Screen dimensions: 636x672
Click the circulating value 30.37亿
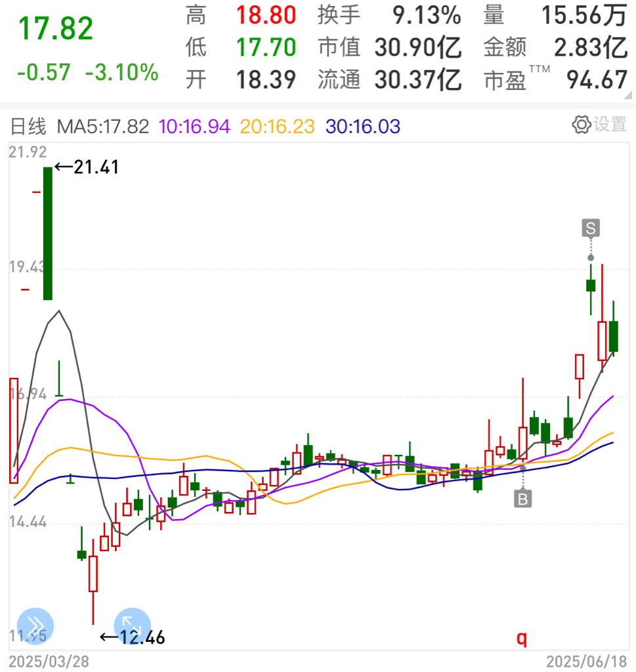pyautogui.click(x=418, y=79)
